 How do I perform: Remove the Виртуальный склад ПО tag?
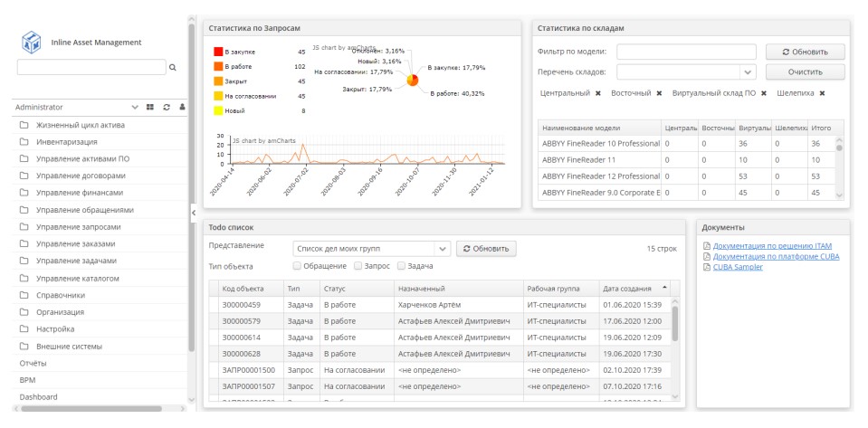(763, 93)
